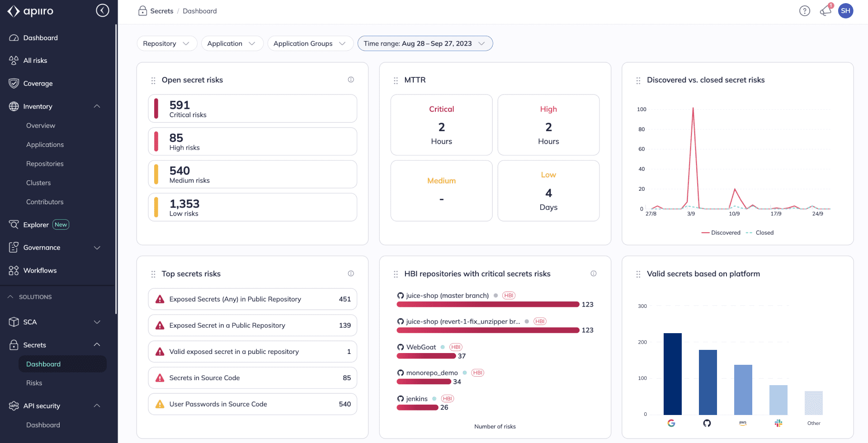Open the Time range selector
The width and height of the screenshot is (868, 443).
pos(425,43)
